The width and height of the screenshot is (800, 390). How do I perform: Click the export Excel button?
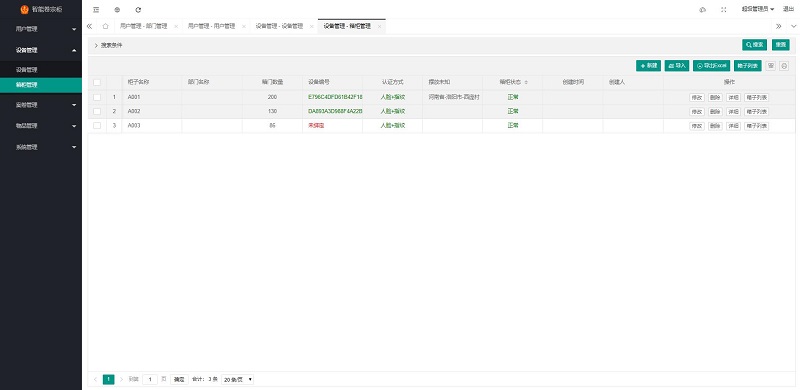tap(712, 66)
